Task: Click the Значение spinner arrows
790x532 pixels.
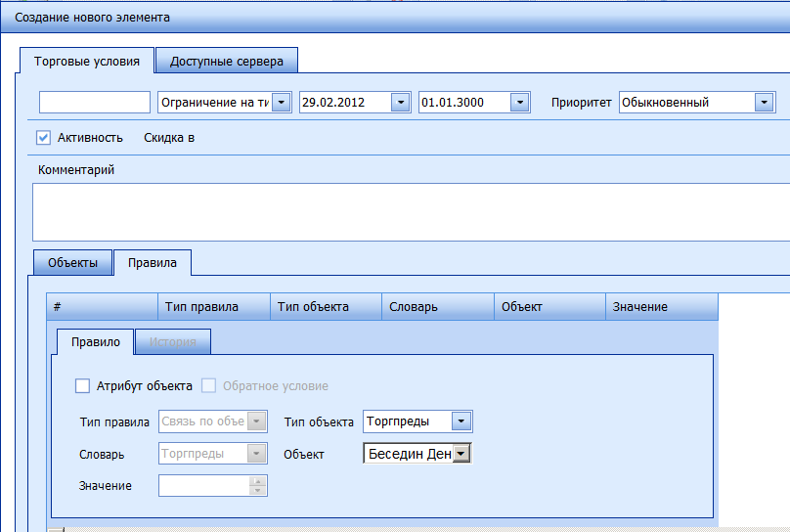Action: [258, 485]
